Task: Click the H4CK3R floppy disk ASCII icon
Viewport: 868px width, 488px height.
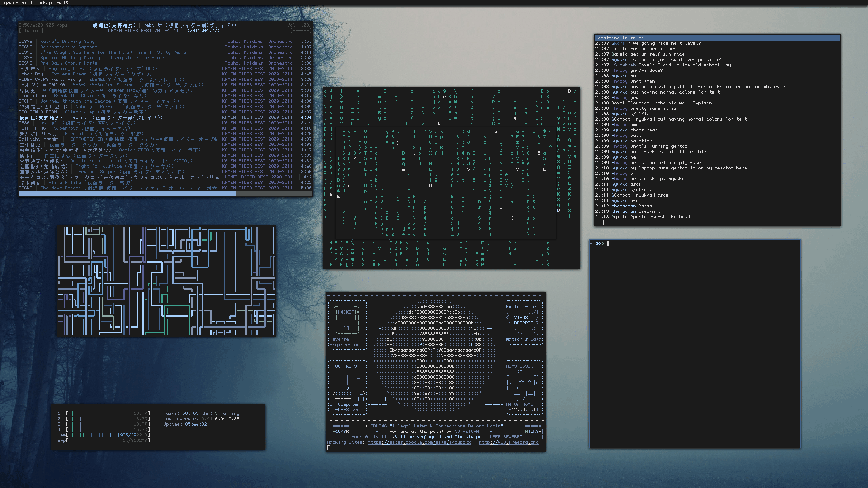Action: (346, 320)
